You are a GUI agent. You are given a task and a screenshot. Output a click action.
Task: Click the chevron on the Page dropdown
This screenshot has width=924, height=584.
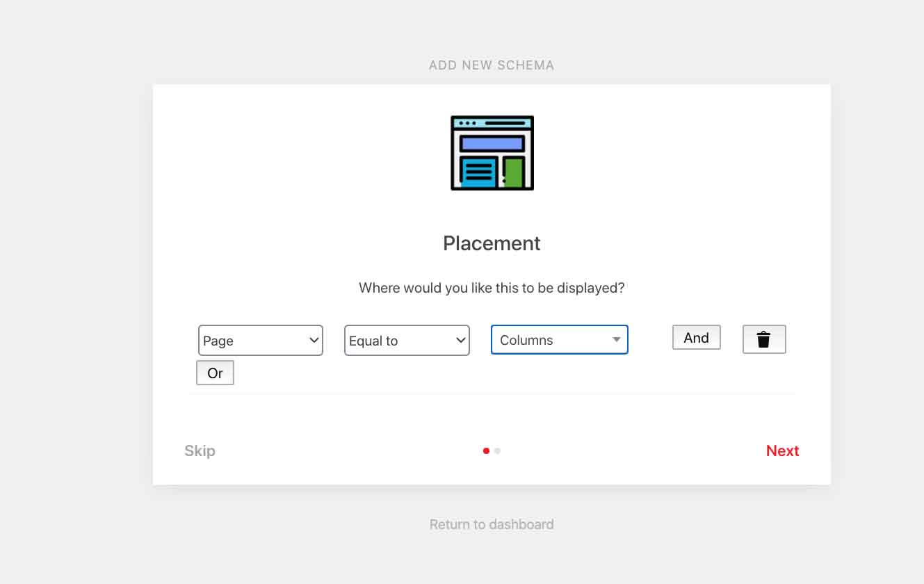pyautogui.click(x=312, y=341)
